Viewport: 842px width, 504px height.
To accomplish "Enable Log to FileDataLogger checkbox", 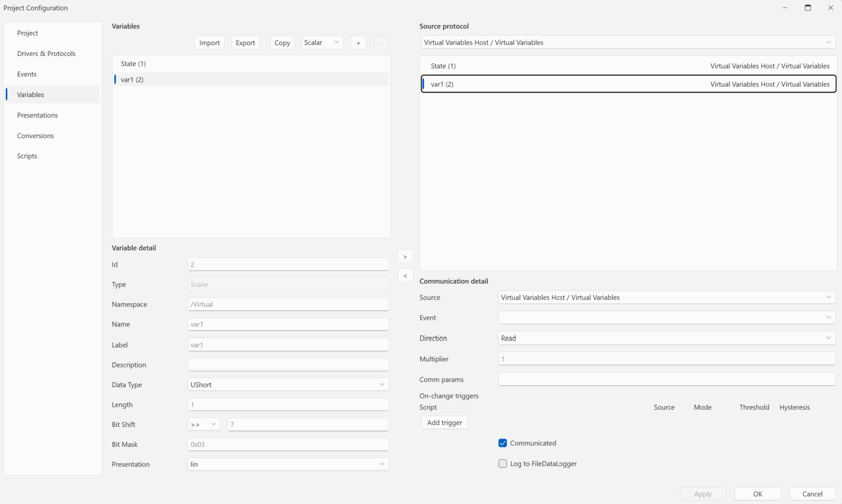I will tap(502, 463).
